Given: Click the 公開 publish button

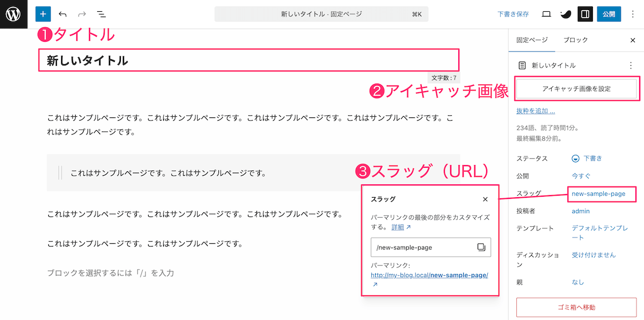Looking at the screenshot, I should pyautogui.click(x=609, y=14).
